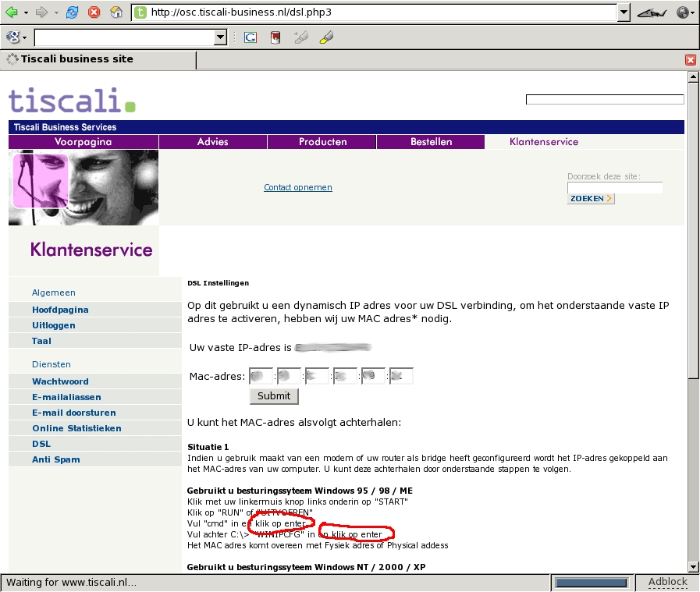700x592 pixels.
Task: Click the fourth Mac-adres field
Action: tap(345, 376)
